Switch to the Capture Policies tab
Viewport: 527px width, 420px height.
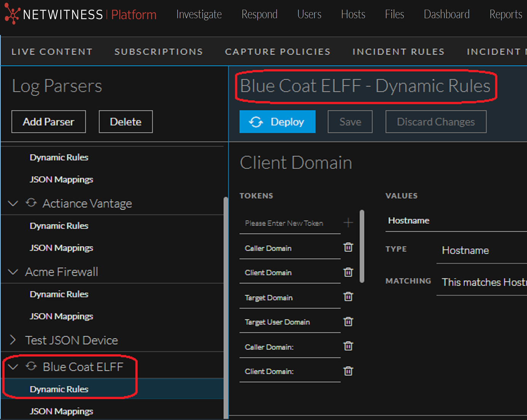point(278,52)
